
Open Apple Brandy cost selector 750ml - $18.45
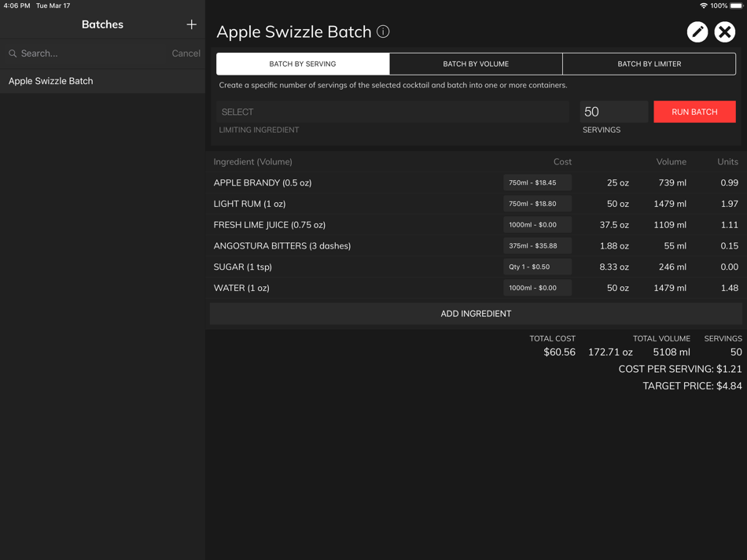pyautogui.click(x=537, y=182)
